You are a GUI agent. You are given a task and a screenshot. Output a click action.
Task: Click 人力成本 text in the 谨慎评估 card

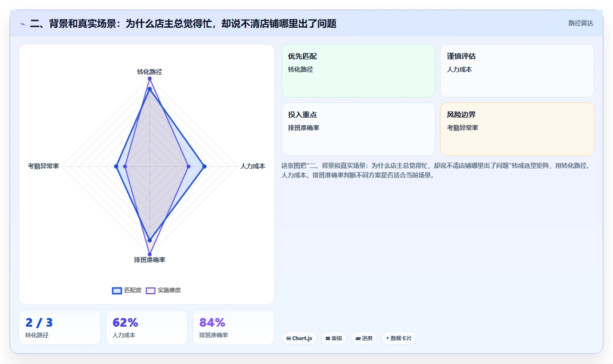click(459, 70)
